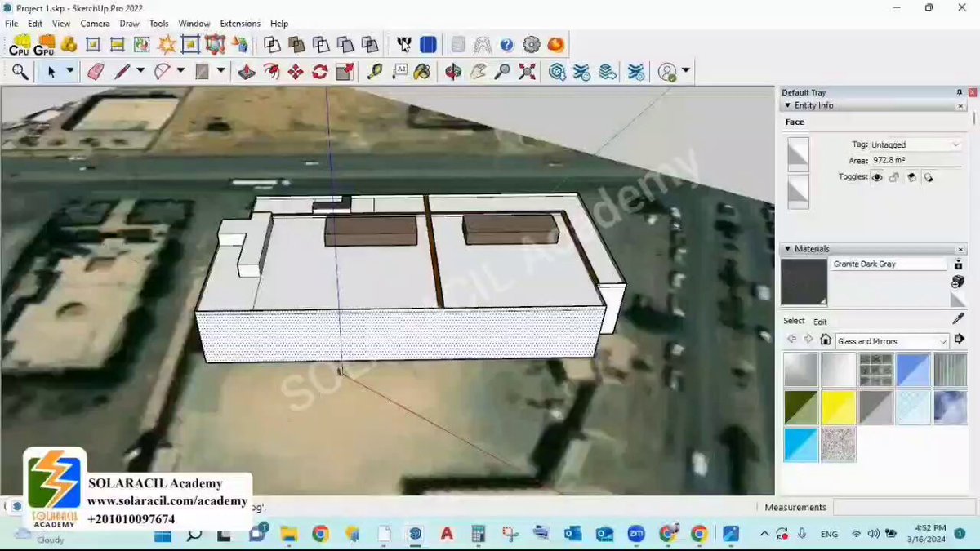This screenshot has height=551, width=980.
Task: Open the Draw menu
Action: tap(129, 24)
